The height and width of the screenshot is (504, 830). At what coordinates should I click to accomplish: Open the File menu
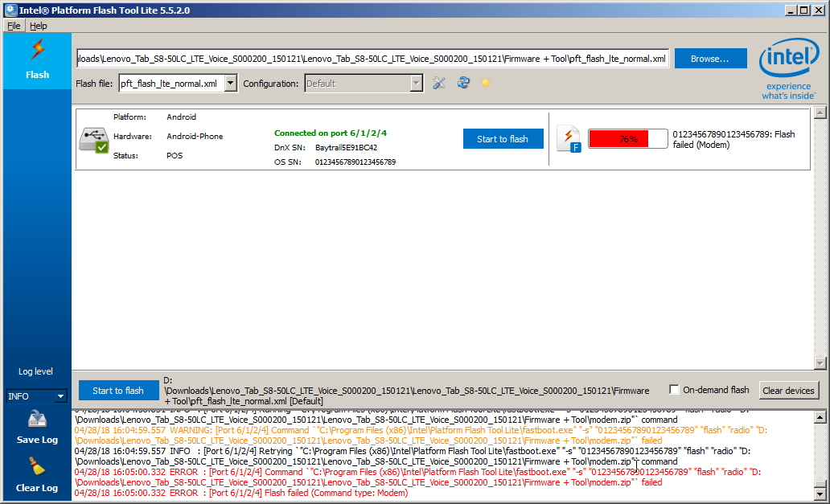(x=14, y=26)
